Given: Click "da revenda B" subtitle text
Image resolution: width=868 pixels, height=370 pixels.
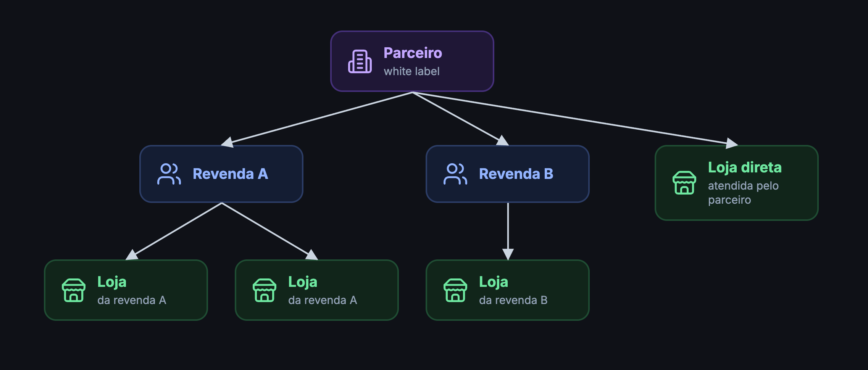Looking at the screenshot, I should pyautogui.click(x=513, y=300).
